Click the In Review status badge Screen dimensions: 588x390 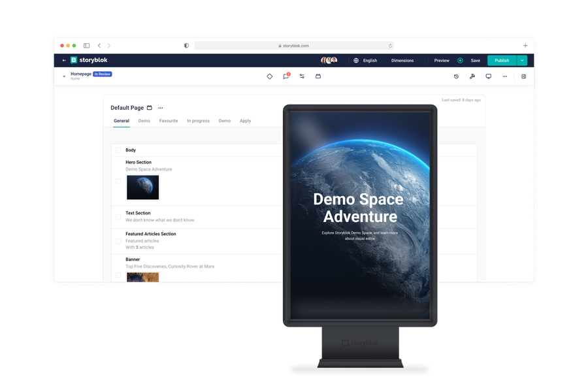pos(103,74)
